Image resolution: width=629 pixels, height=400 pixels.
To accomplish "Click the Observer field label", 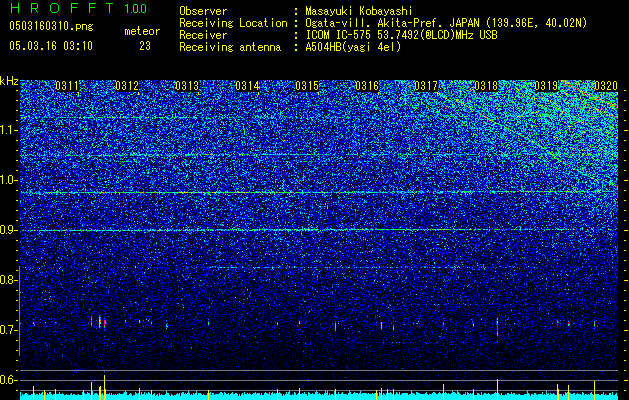I will (203, 11).
